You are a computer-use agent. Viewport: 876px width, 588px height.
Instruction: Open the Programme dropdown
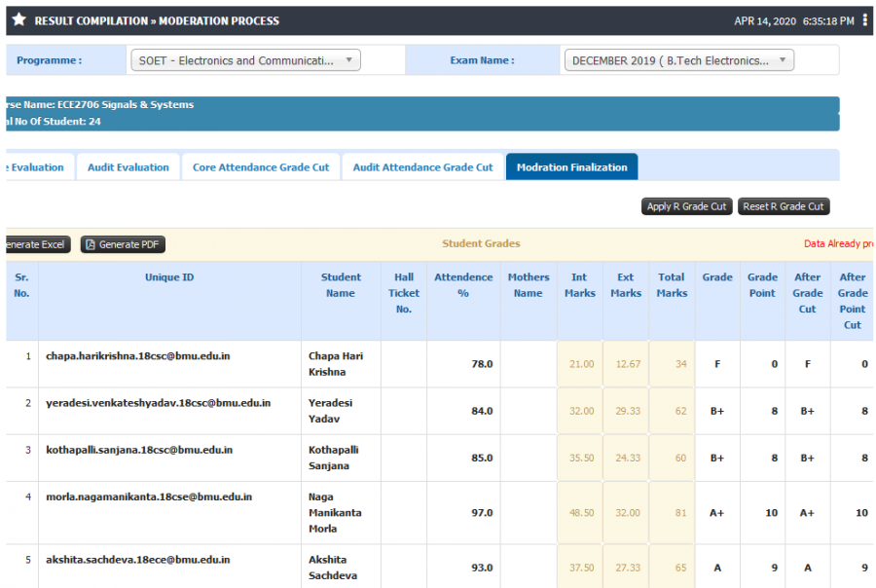point(246,60)
